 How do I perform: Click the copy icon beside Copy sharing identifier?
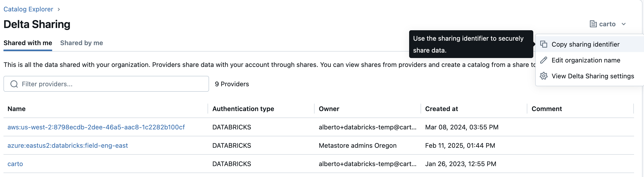tap(543, 44)
